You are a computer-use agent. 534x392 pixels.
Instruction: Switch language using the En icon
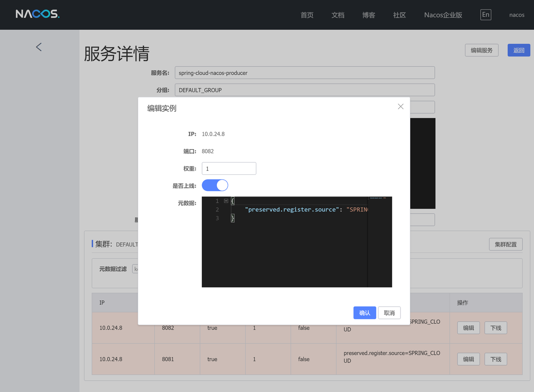coord(485,14)
